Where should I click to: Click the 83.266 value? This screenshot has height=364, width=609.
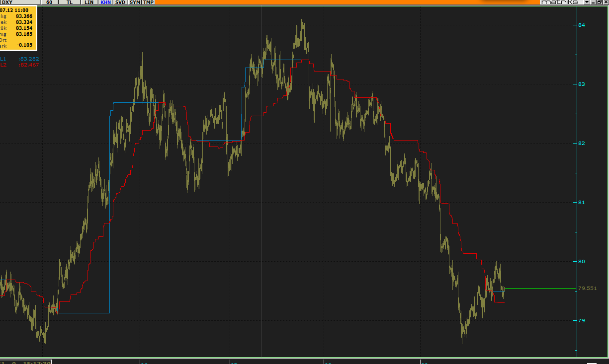[x=24, y=16]
